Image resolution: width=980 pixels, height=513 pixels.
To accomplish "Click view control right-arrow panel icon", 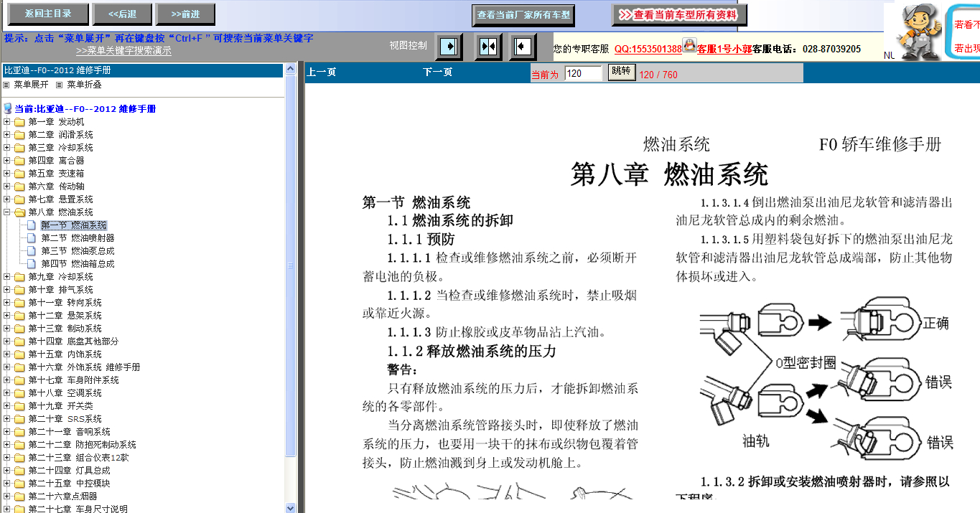I will [449, 47].
